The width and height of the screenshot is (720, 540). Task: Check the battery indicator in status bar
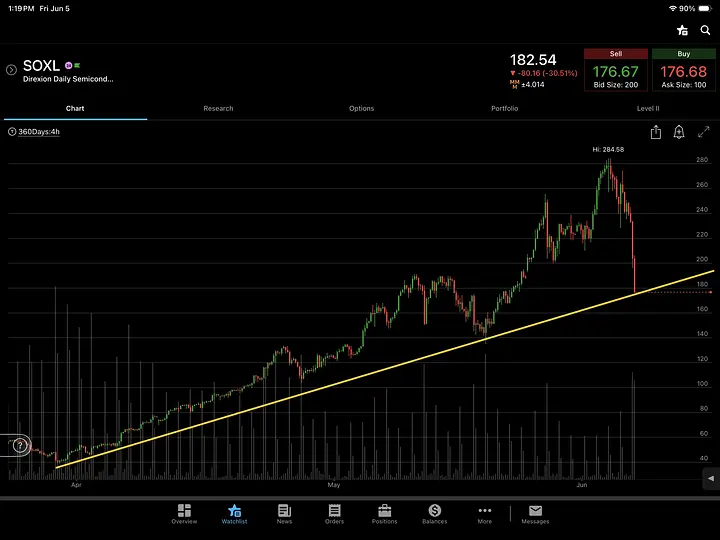[705, 8]
